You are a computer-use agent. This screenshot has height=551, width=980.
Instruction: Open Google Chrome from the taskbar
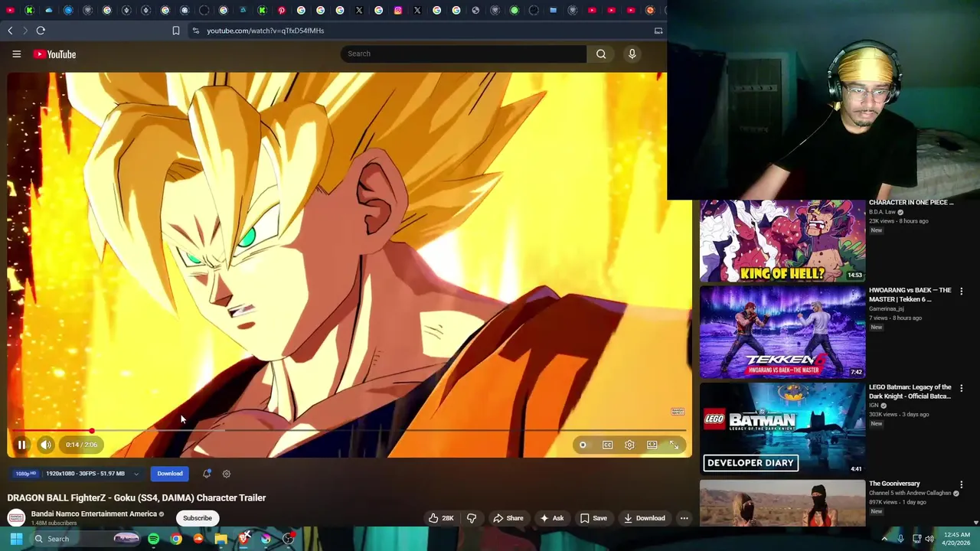(x=176, y=539)
